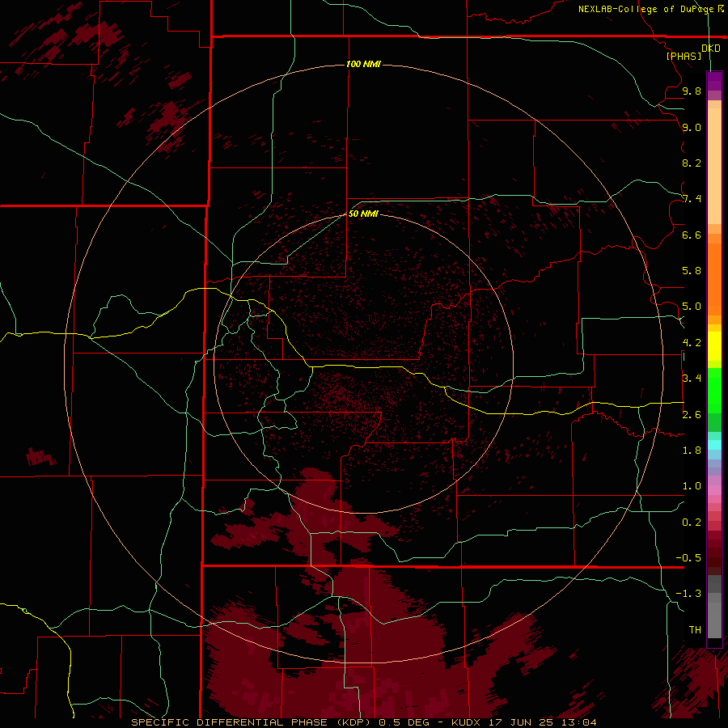728x728 pixels.
Task: Select the -0.5 value on the color scale
Action: point(688,558)
